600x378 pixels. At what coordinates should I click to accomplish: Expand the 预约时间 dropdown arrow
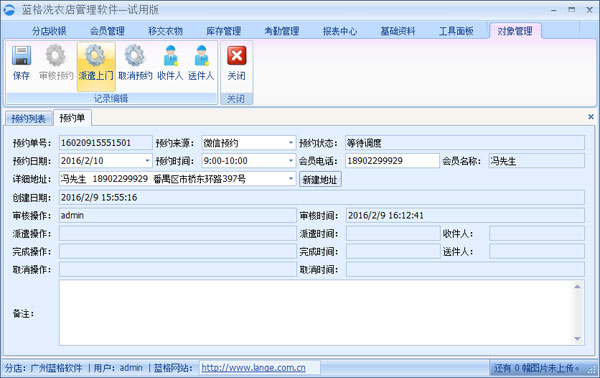291,161
